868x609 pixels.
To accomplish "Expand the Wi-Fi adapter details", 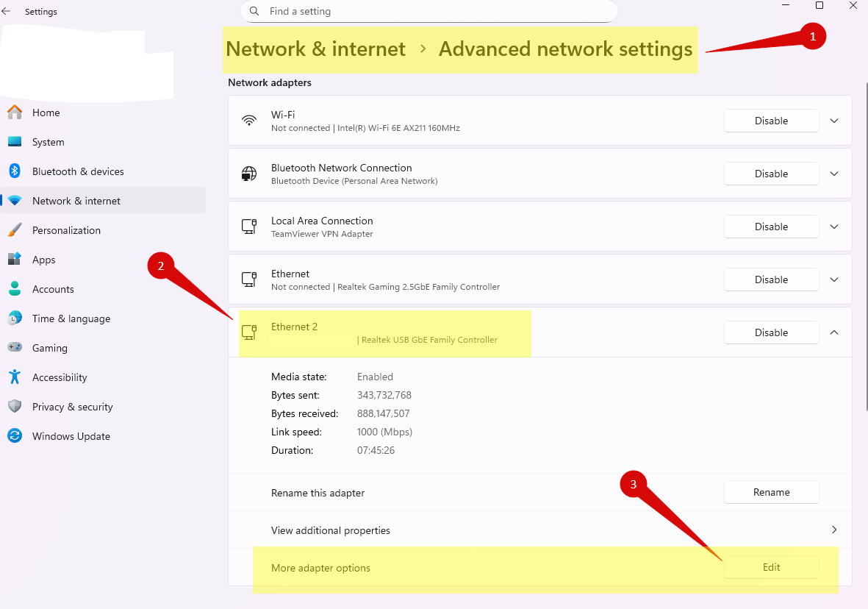I will [833, 120].
